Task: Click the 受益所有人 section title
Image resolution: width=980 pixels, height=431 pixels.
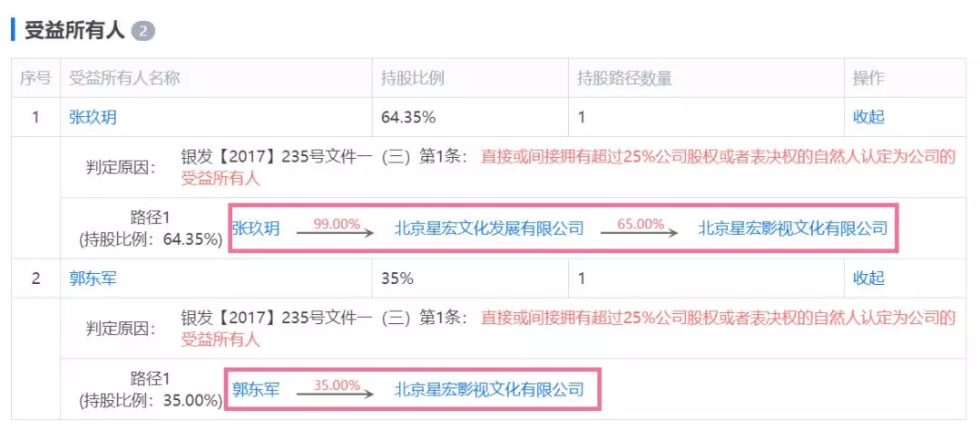Action: tap(74, 30)
